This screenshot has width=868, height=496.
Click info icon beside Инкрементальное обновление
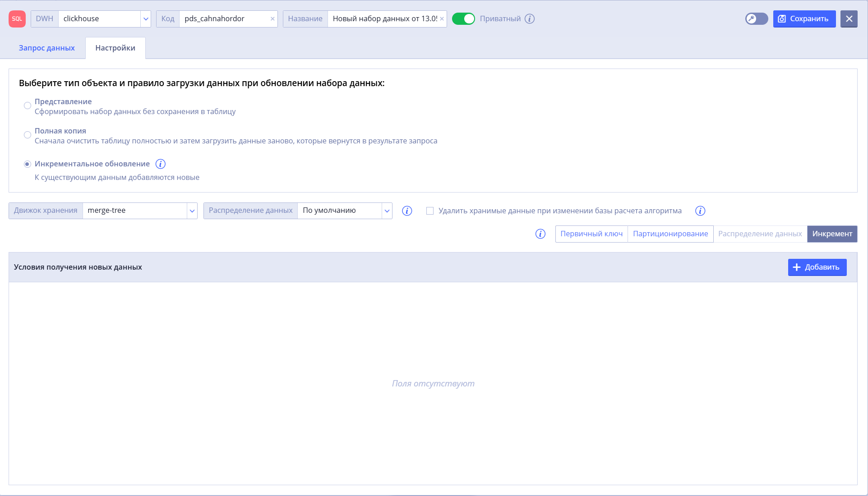pos(160,164)
